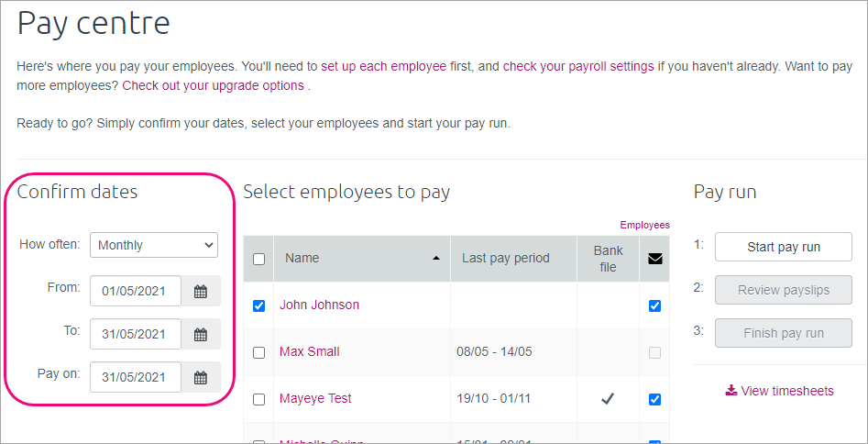Open the To date calendar picker
868x444 pixels.
pyautogui.click(x=201, y=335)
